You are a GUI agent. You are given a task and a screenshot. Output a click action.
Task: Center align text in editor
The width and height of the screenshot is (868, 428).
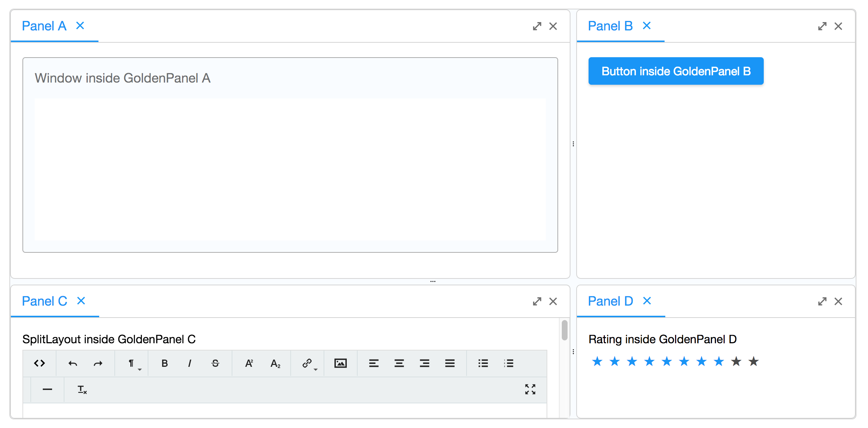point(399,363)
